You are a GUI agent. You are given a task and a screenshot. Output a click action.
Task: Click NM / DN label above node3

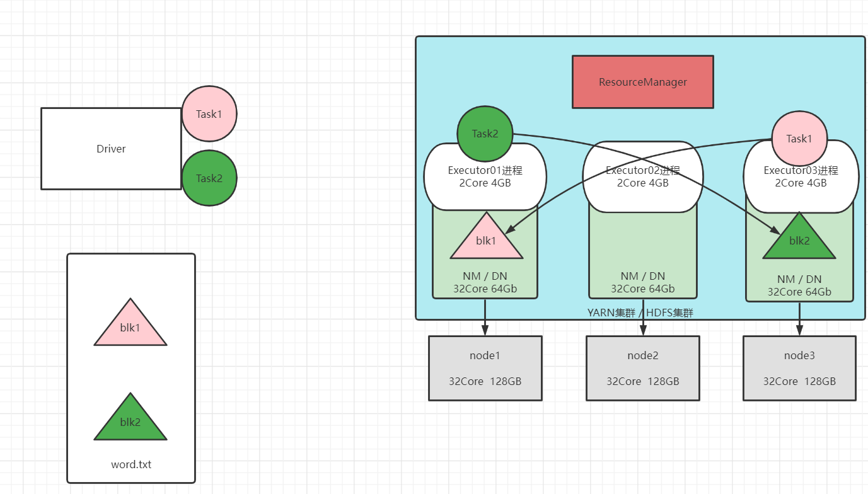[x=799, y=279]
